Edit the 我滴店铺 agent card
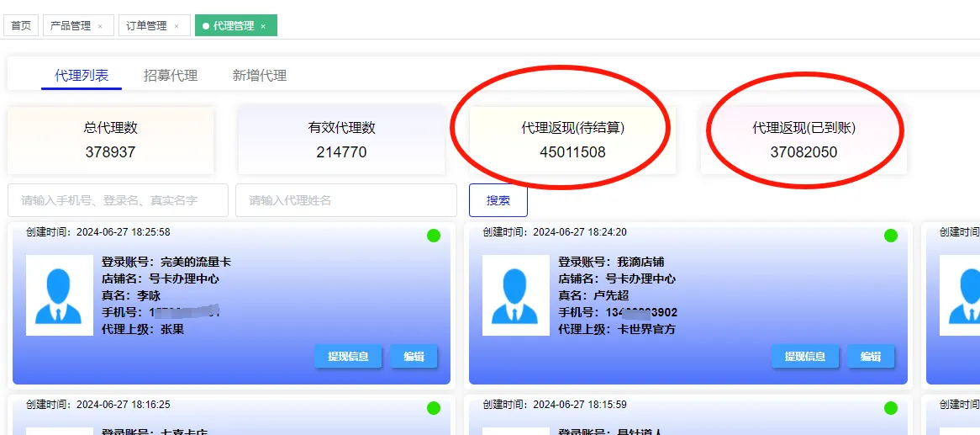The width and height of the screenshot is (980, 435). click(870, 357)
